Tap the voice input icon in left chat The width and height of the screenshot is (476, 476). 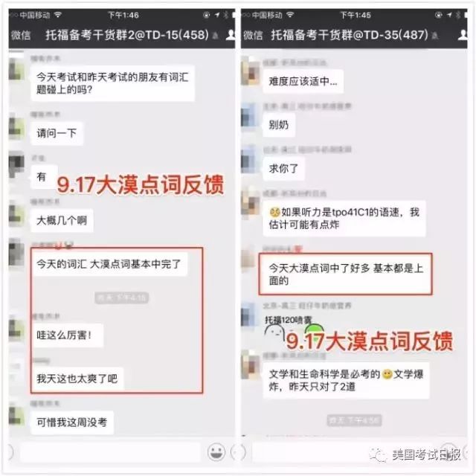(10, 452)
